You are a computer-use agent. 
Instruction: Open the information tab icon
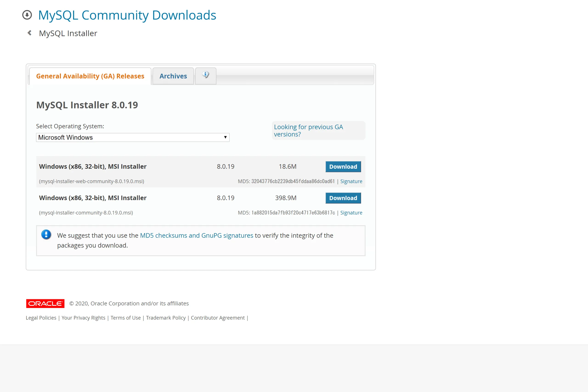click(206, 75)
